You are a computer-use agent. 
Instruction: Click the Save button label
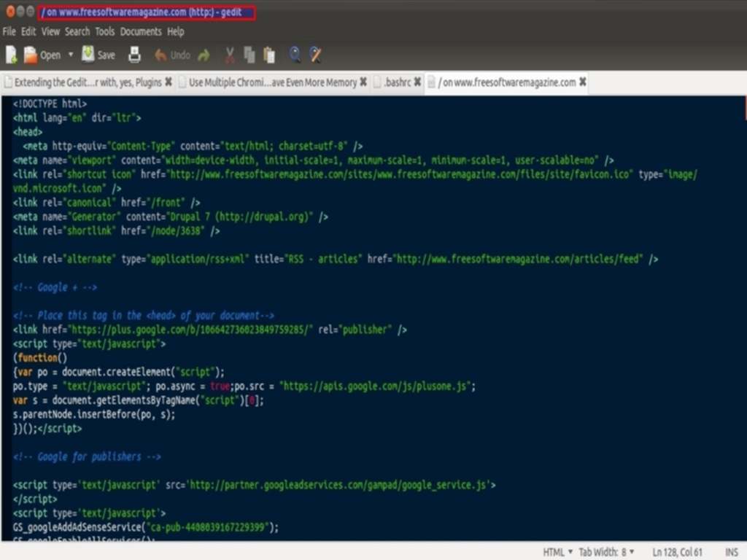click(107, 55)
